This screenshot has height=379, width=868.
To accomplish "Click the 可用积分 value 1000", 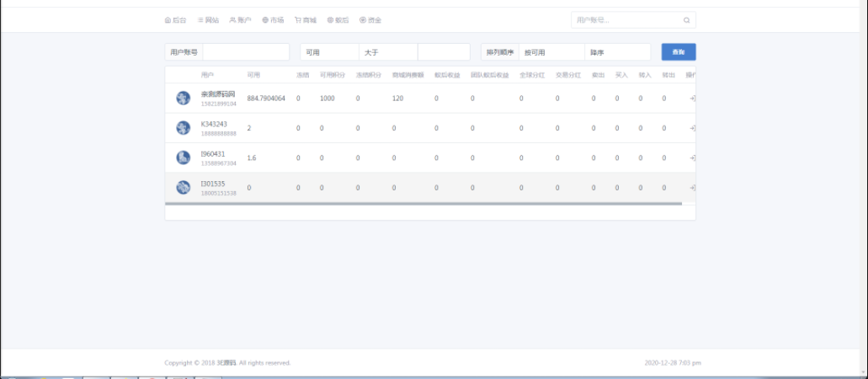I will coord(327,99).
